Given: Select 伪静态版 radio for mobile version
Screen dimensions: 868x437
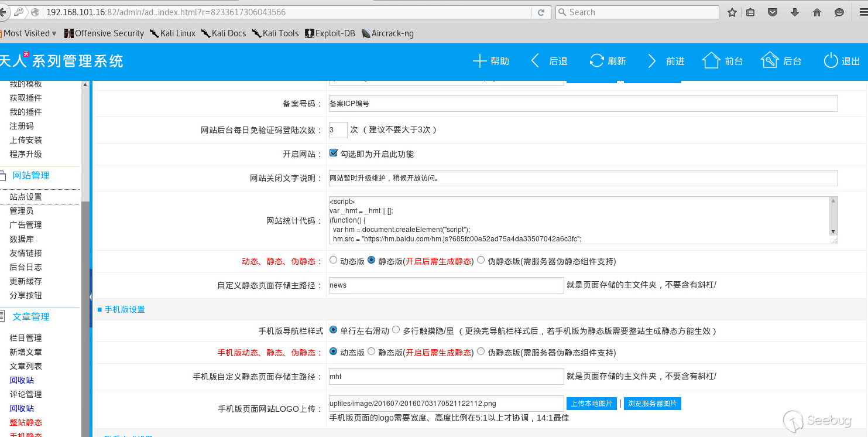Looking at the screenshot, I should point(481,351).
